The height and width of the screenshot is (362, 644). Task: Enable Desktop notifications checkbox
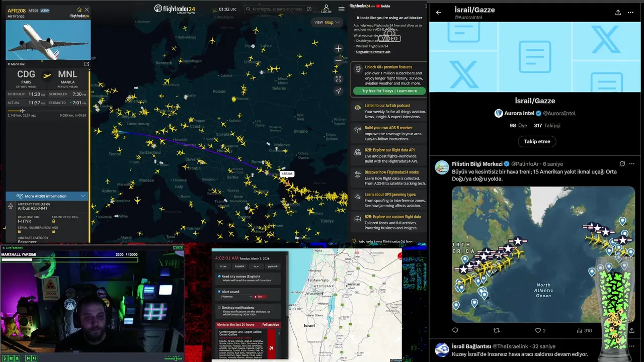click(x=219, y=307)
